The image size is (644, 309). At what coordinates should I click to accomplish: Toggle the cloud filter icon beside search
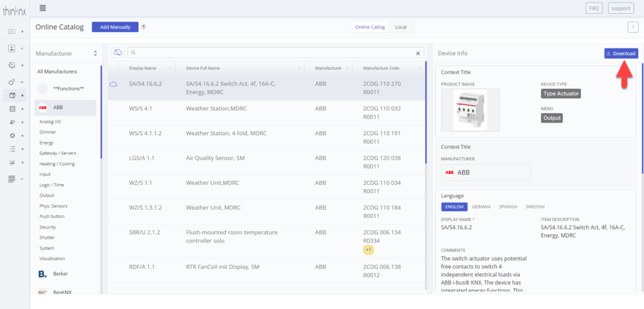coord(118,53)
